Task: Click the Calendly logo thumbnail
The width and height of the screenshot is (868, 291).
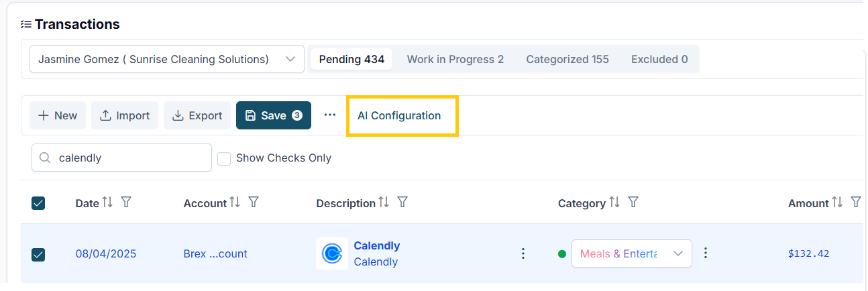Action: (x=331, y=253)
